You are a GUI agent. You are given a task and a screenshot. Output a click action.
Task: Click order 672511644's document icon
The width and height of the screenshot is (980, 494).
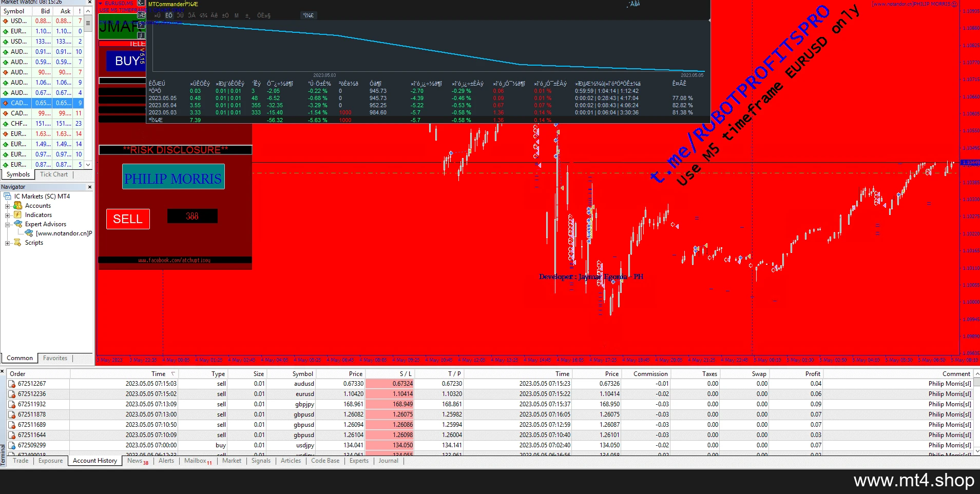click(12, 435)
